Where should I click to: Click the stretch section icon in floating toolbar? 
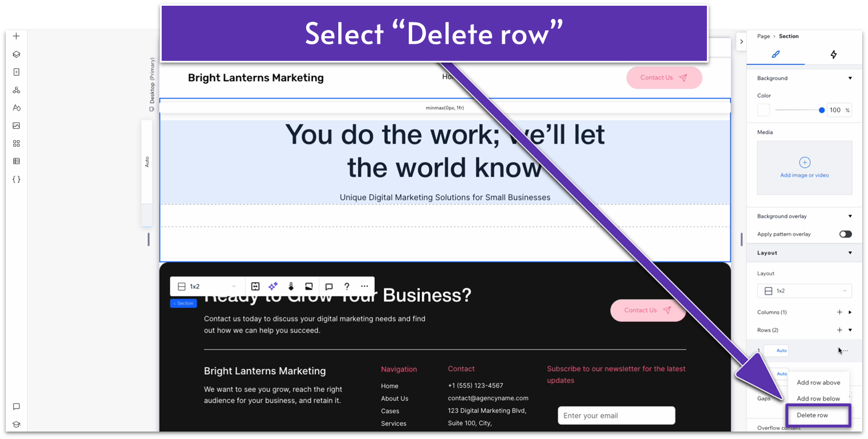click(x=256, y=286)
